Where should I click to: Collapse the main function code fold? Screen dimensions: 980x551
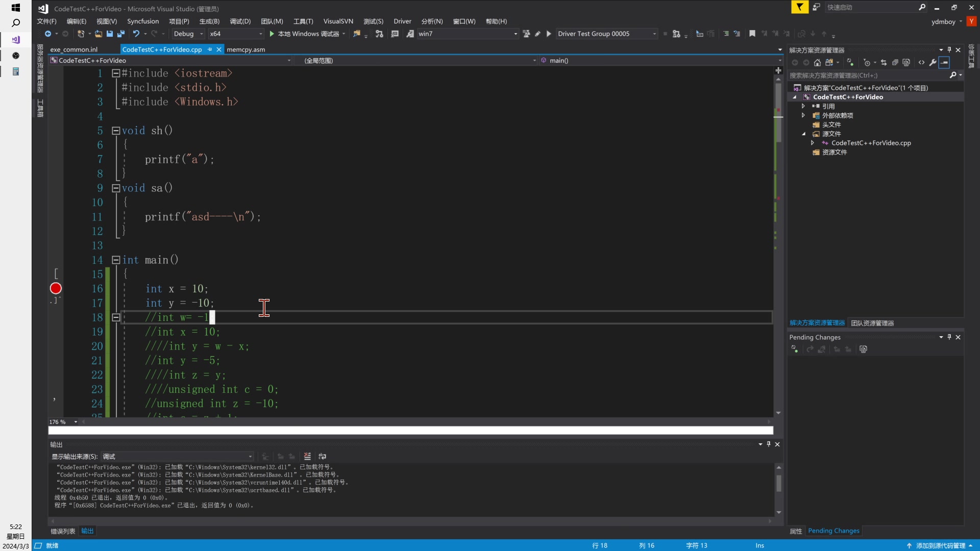click(116, 260)
